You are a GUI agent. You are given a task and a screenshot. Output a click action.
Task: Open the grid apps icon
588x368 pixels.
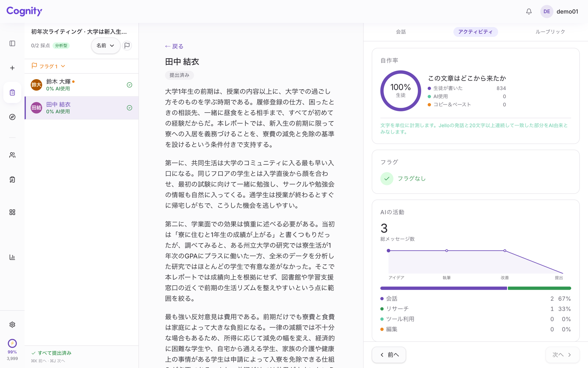click(x=12, y=212)
